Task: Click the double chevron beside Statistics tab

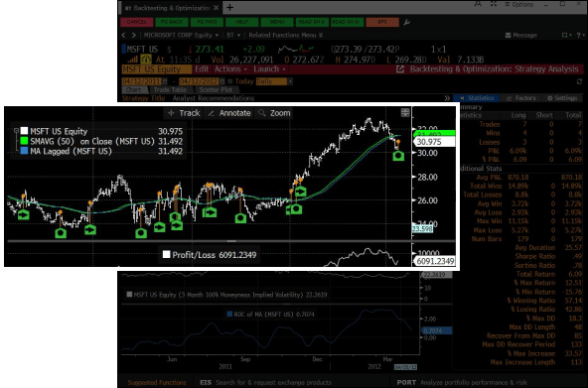Action: coord(447,98)
